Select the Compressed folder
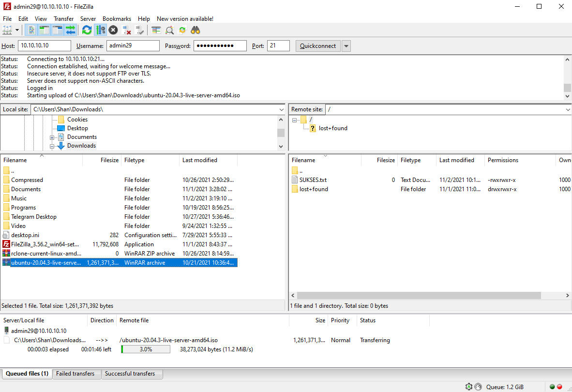This screenshot has width=572, height=392. pyautogui.click(x=27, y=180)
